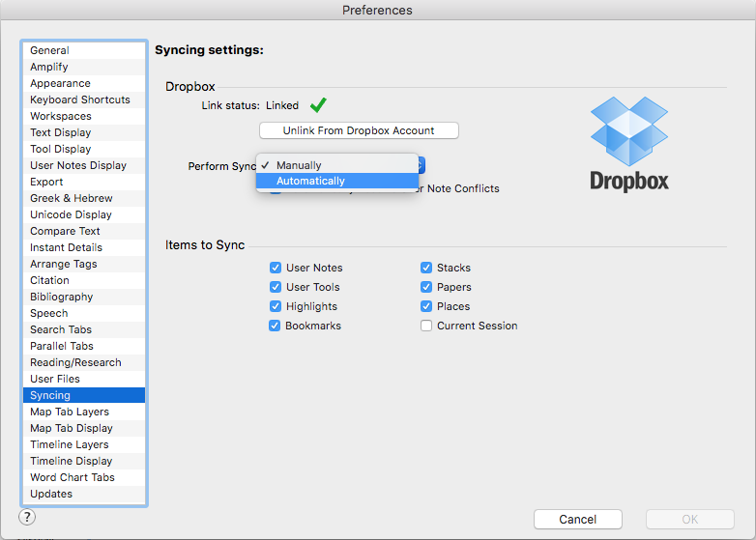756x540 pixels.
Task: Toggle the User Notes sync checkbox
Action: click(x=276, y=268)
